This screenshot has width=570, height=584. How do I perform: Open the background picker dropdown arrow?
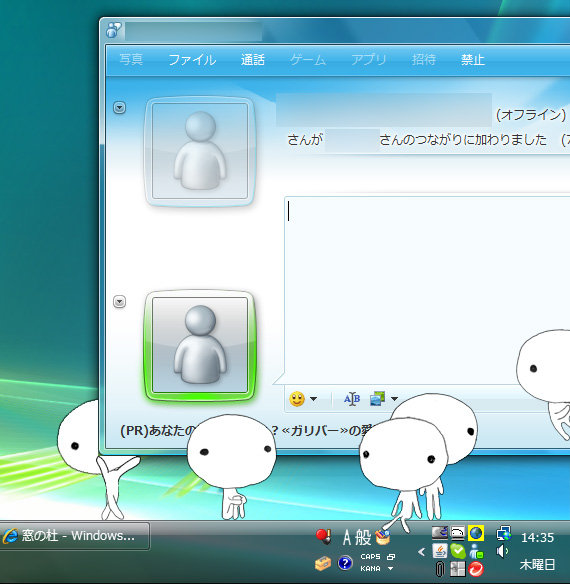(x=395, y=399)
